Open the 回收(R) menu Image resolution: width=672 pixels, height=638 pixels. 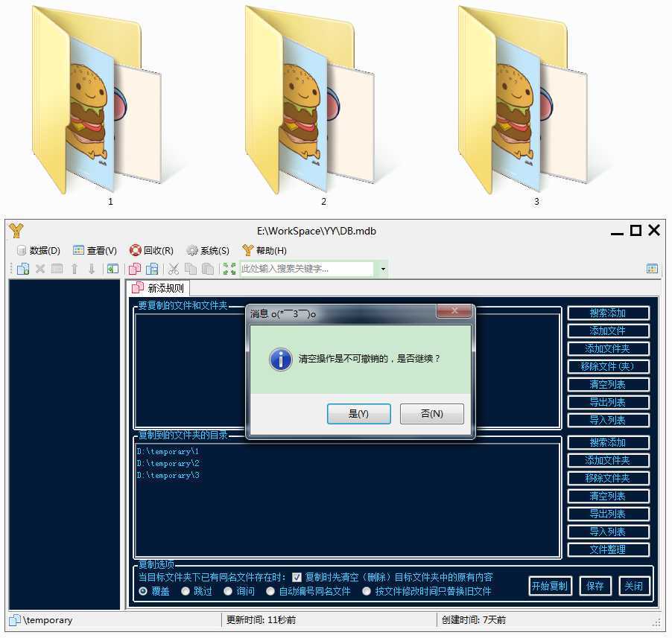[151, 250]
